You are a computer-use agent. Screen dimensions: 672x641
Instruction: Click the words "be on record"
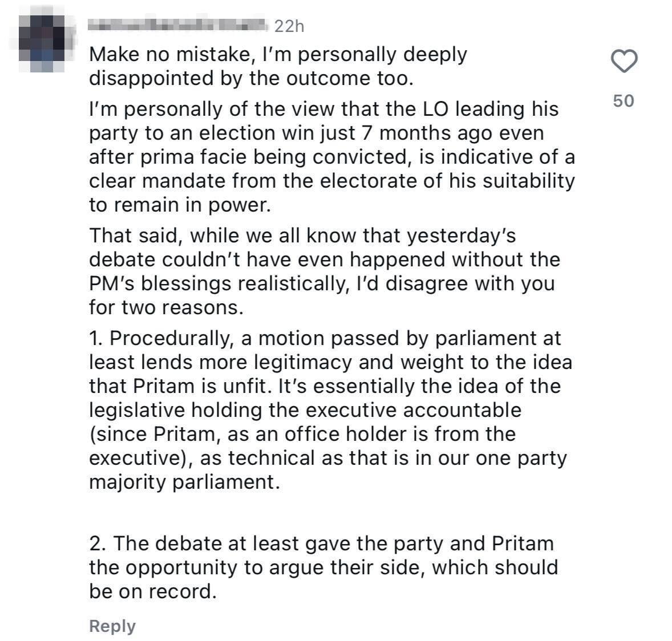[152, 591]
